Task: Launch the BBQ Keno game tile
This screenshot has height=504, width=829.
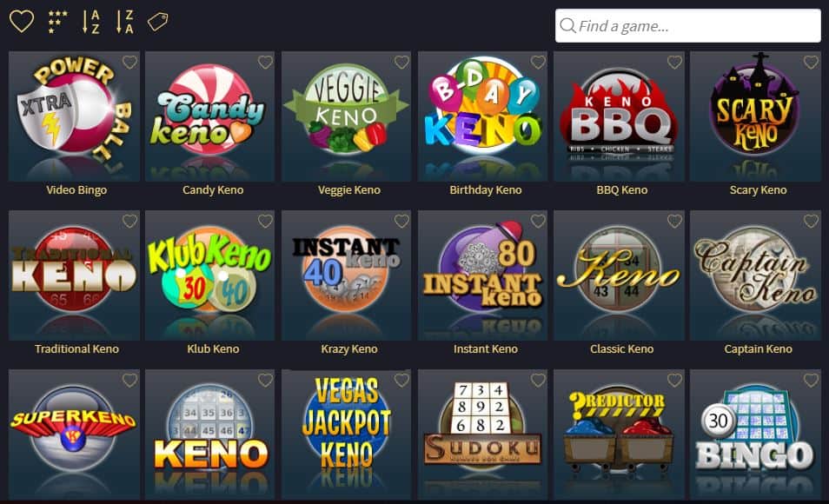Action: [x=619, y=116]
